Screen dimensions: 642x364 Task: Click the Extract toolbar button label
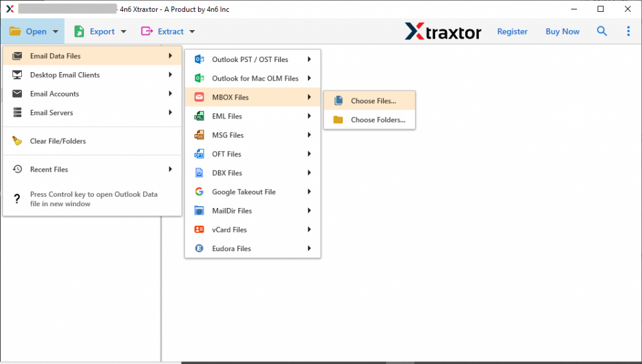click(x=171, y=31)
